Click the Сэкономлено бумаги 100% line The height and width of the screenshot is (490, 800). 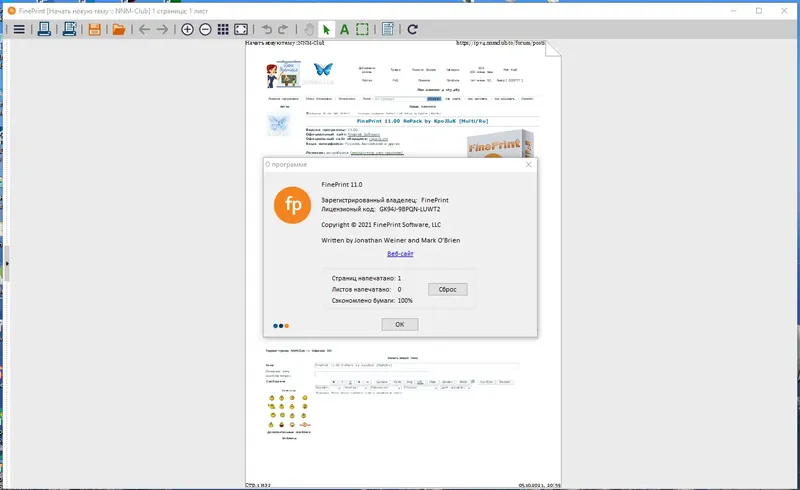(x=372, y=301)
